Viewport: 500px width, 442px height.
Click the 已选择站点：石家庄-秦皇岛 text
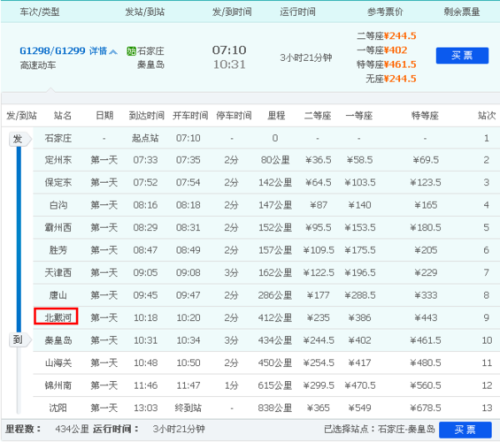[x=380, y=429]
